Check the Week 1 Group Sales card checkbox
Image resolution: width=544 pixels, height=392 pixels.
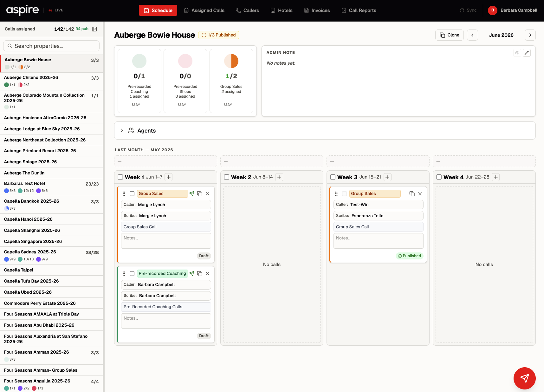132,194
